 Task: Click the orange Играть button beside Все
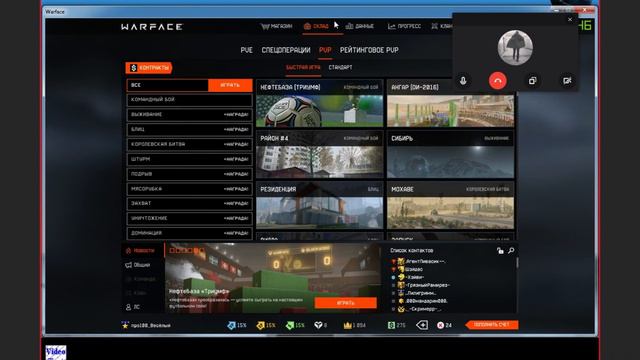point(230,85)
